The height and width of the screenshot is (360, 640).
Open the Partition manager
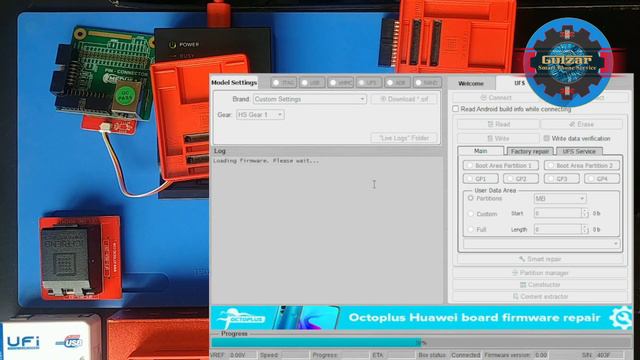click(540, 273)
